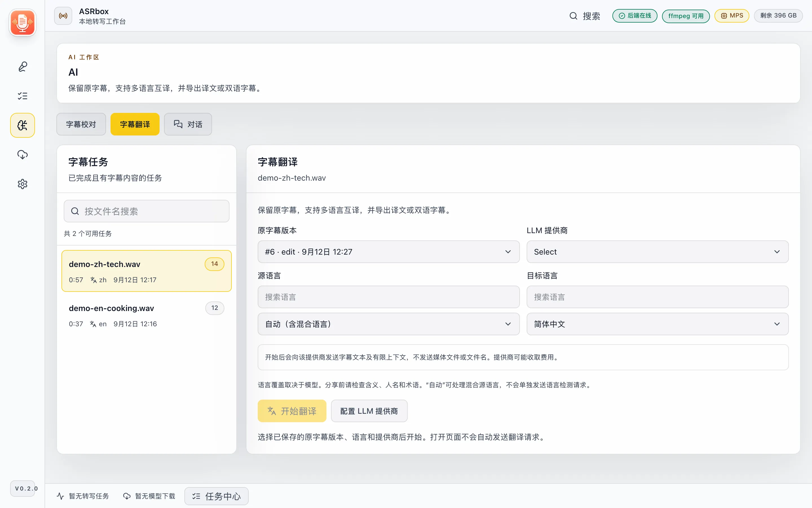Click the 9月12日 12:17 timestamp
The image size is (812, 508).
tap(135, 280)
